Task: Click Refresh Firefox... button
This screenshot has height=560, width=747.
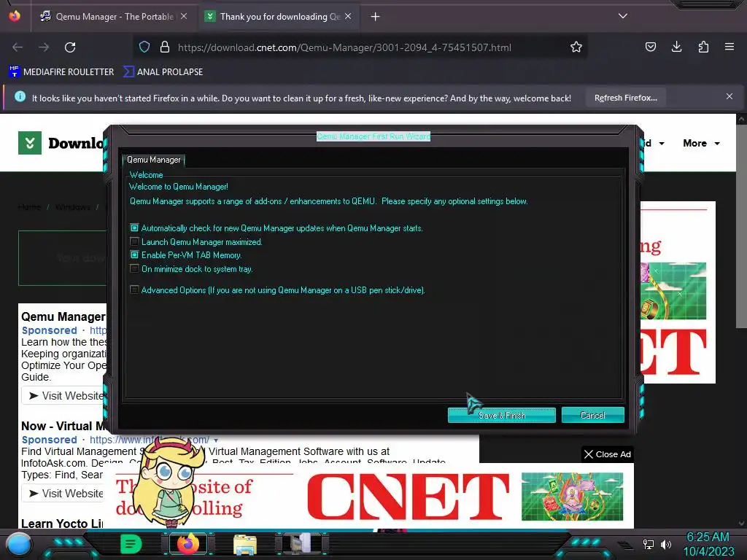Action: coord(625,98)
